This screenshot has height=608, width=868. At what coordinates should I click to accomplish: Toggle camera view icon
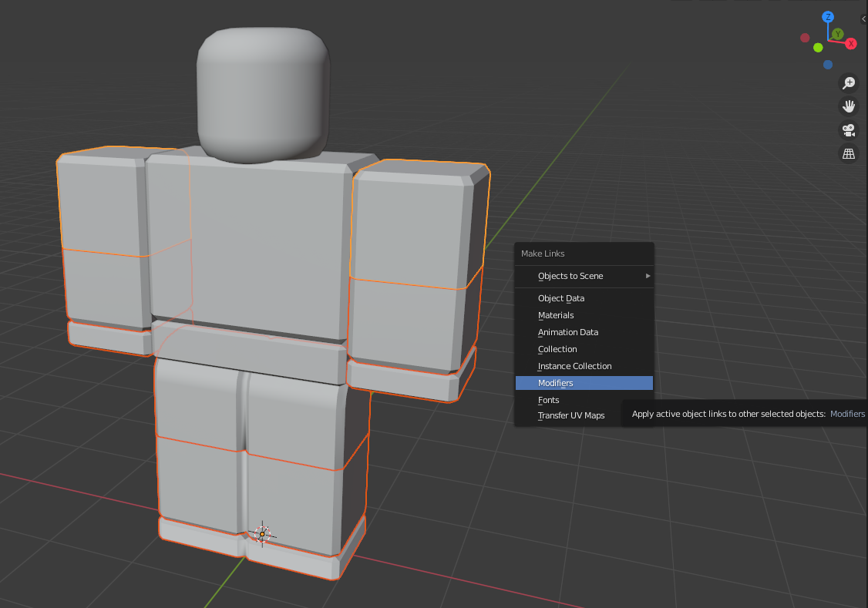click(x=849, y=130)
